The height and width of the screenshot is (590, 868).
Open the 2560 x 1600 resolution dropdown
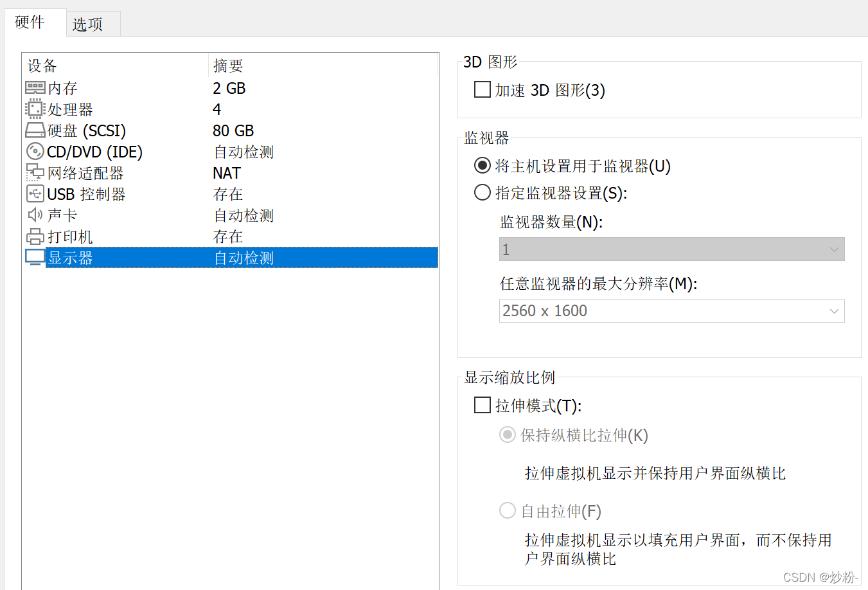point(671,311)
